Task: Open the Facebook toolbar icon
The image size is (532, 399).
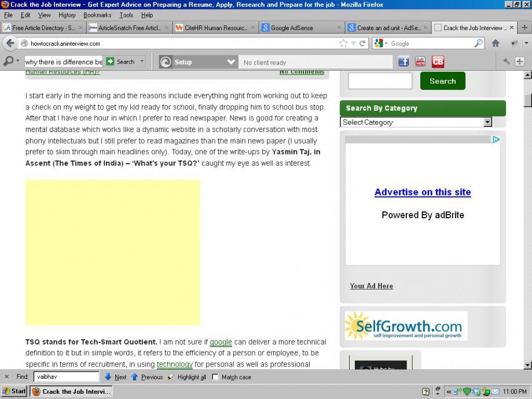Action: (403, 62)
